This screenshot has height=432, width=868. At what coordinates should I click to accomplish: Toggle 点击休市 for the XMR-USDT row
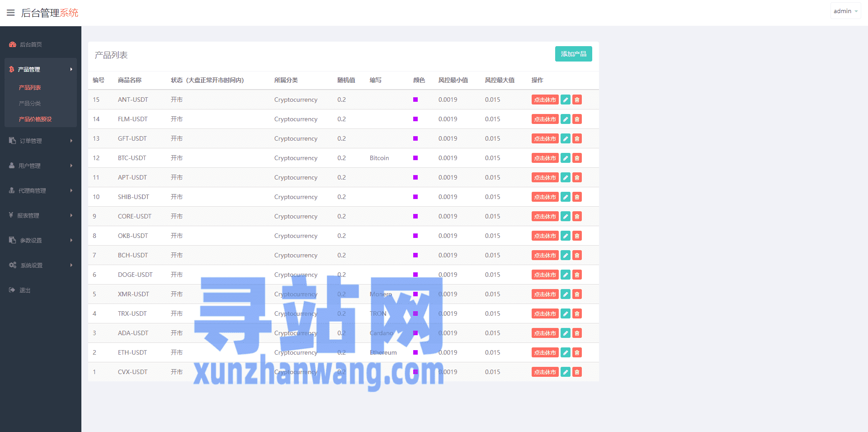(545, 294)
